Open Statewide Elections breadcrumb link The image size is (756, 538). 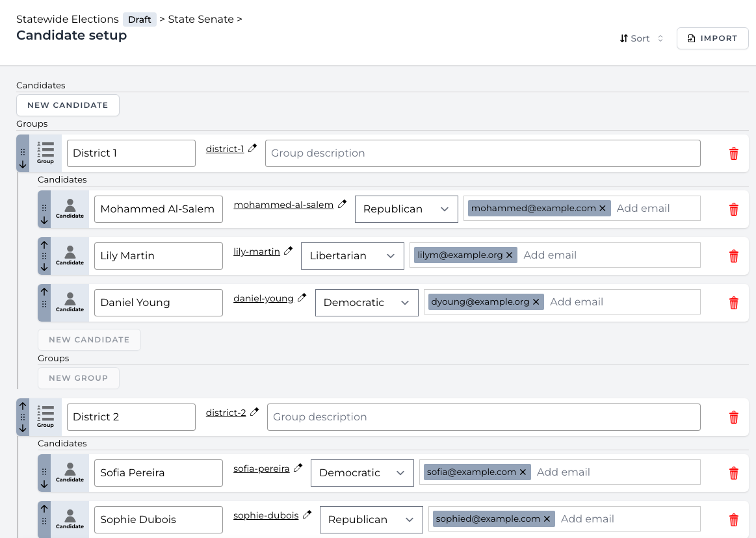(x=68, y=19)
